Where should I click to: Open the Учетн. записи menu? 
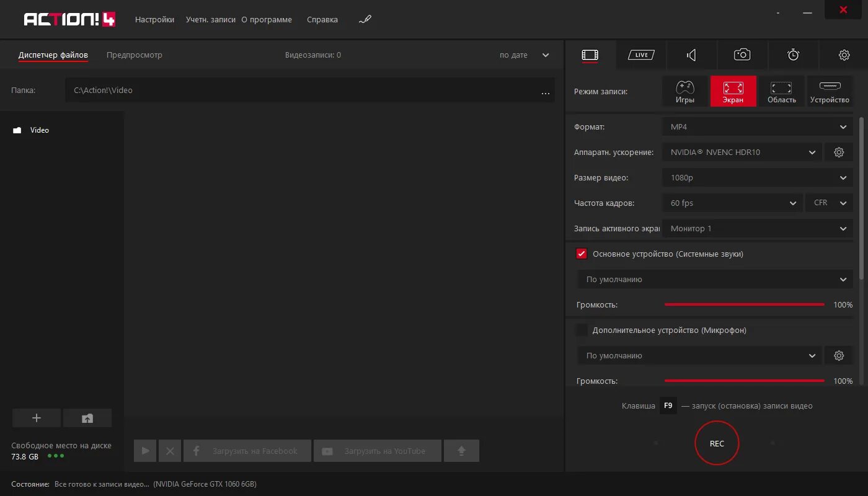click(x=210, y=20)
